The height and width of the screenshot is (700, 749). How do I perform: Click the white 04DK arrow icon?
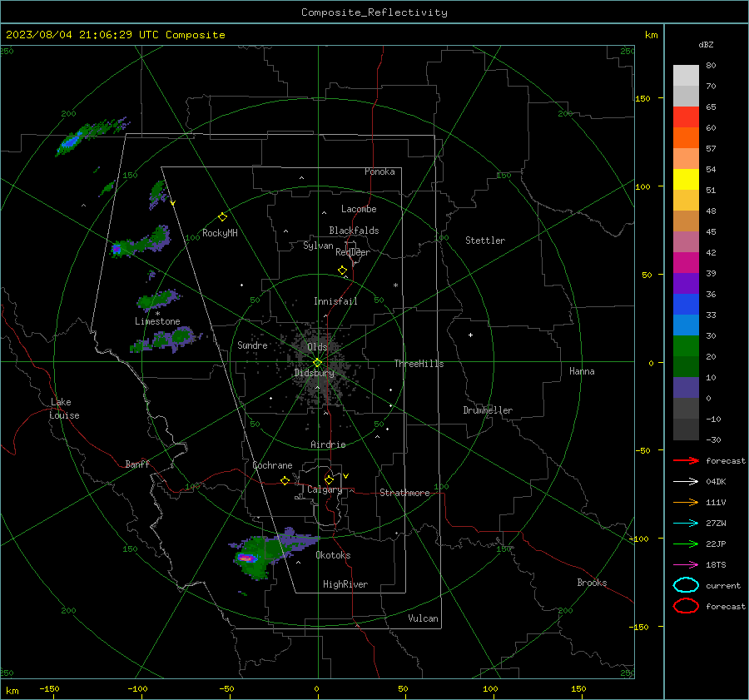(686, 481)
